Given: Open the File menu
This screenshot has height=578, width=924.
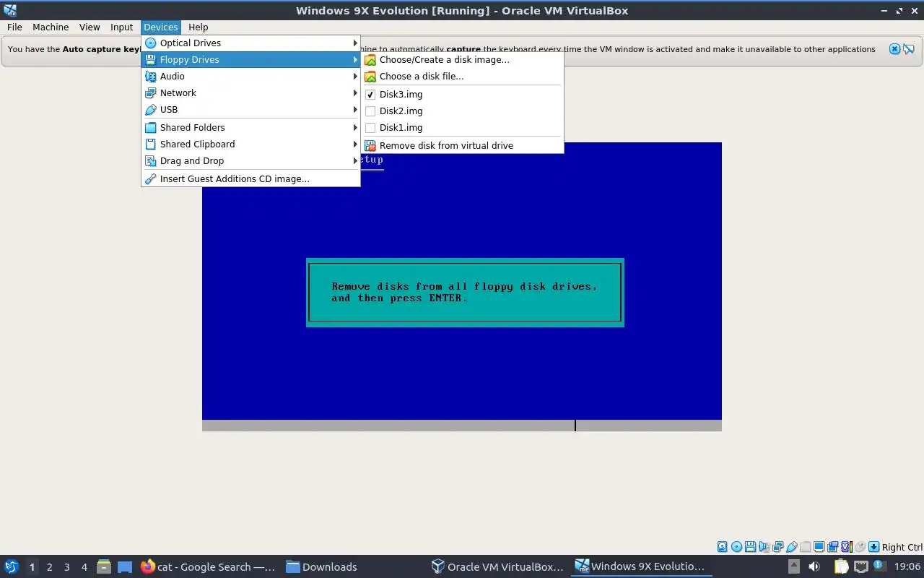Looking at the screenshot, I should (14, 27).
